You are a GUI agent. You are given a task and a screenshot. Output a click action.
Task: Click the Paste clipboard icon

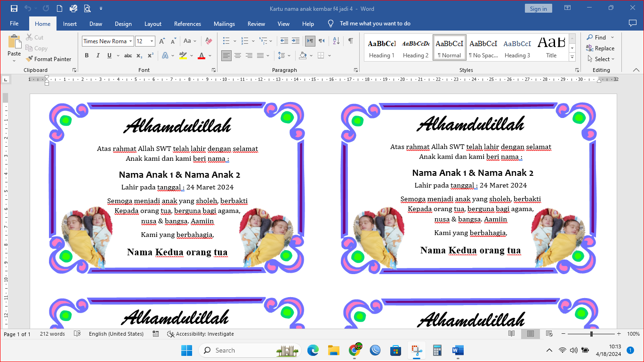(14, 41)
